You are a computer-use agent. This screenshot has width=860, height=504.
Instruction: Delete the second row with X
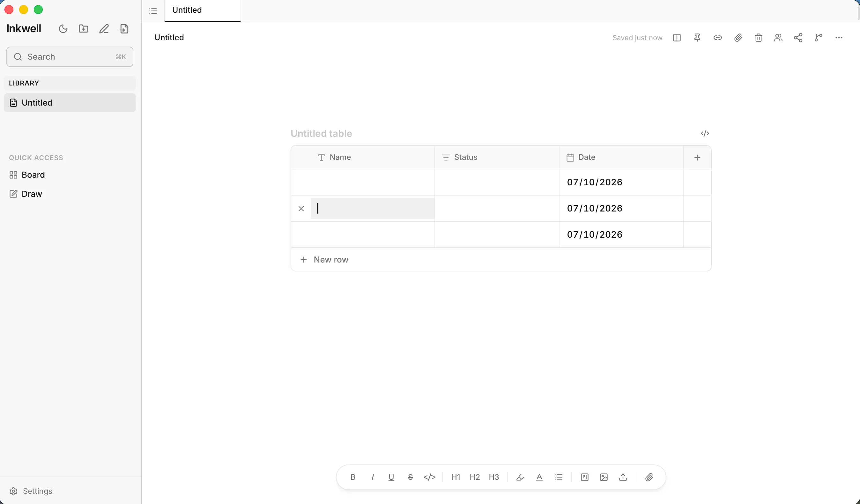301,209
